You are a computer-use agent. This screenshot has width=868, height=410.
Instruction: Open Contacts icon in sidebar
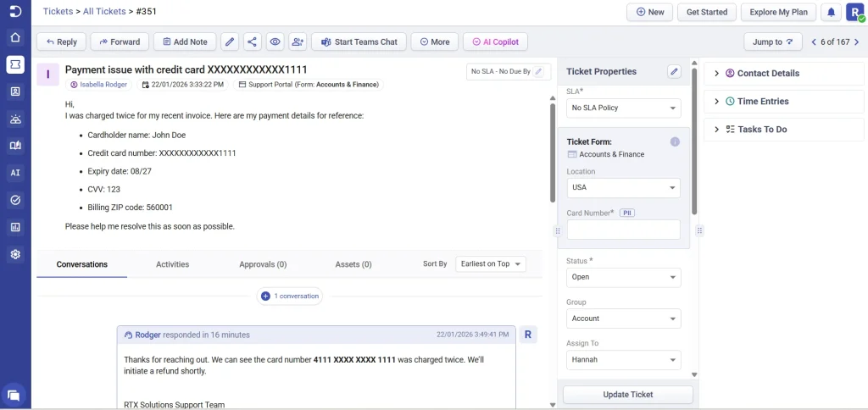tap(15, 91)
